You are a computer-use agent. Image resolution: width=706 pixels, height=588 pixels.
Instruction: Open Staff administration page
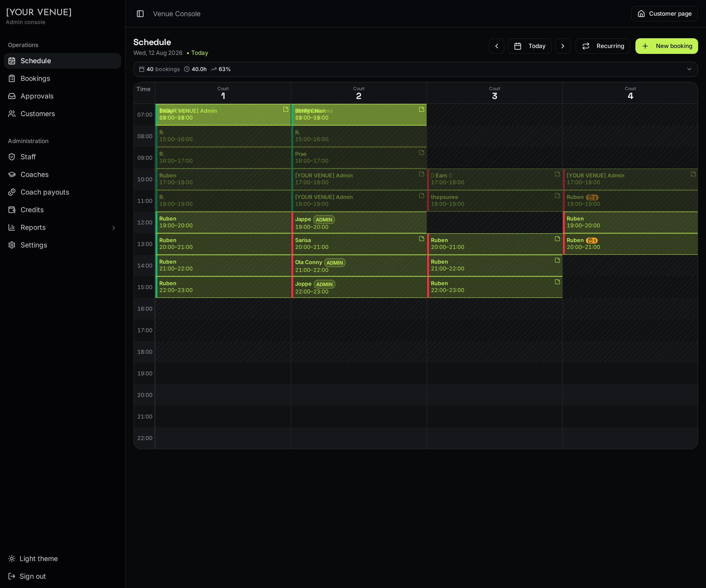click(x=63, y=157)
